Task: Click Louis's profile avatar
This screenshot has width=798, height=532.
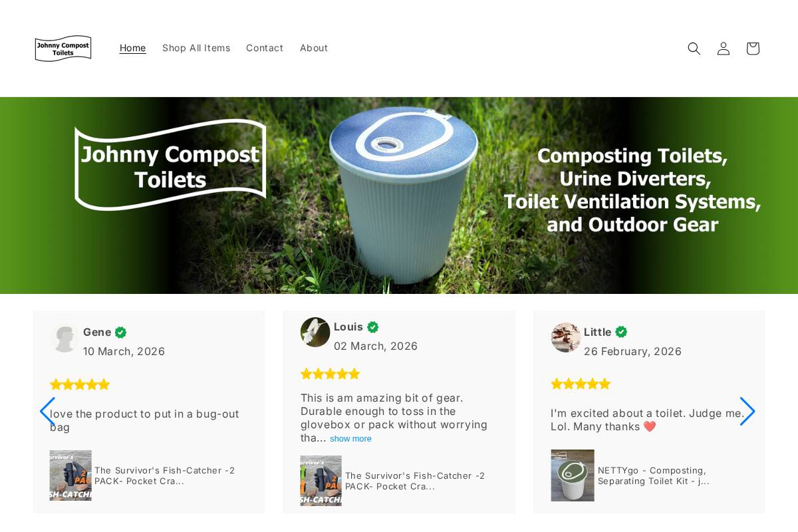Action: [x=315, y=332]
